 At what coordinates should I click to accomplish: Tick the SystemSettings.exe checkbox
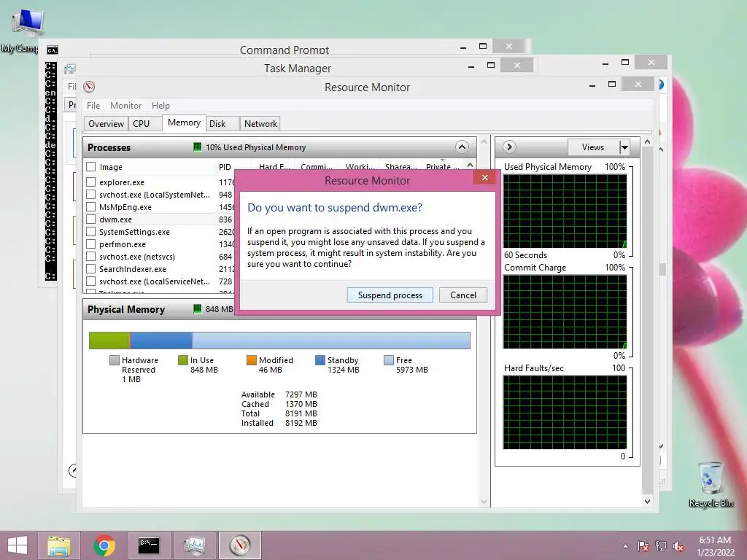tap(91, 231)
